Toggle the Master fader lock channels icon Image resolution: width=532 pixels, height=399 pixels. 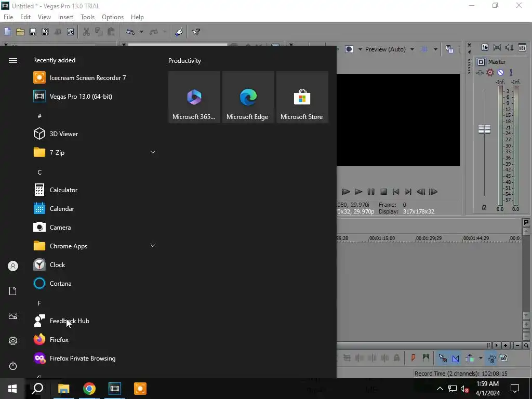484,207
